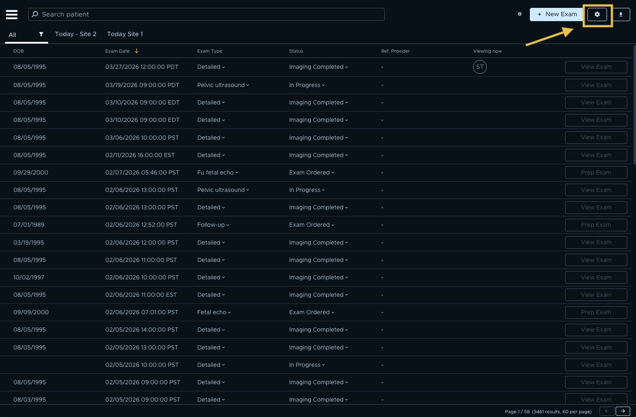Select exam date 02/05/2026 13:00:00 PST
Viewport: 636px width, 417px height.
(142, 348)
